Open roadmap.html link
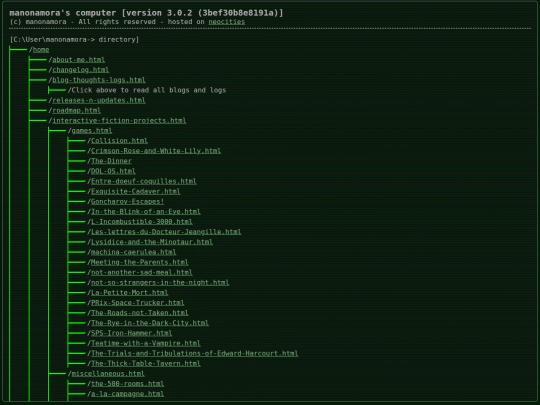540x405 pixels. click(x=76, y=110)
